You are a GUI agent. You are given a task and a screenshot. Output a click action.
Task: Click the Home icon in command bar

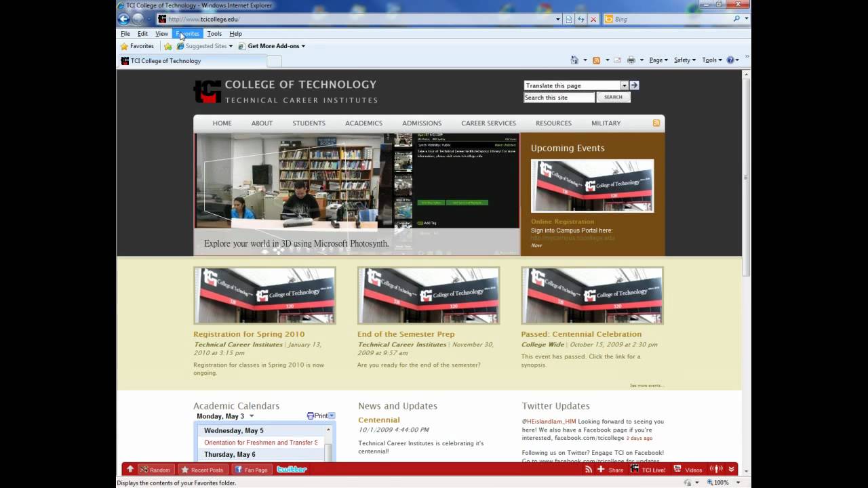coord(574,60)
